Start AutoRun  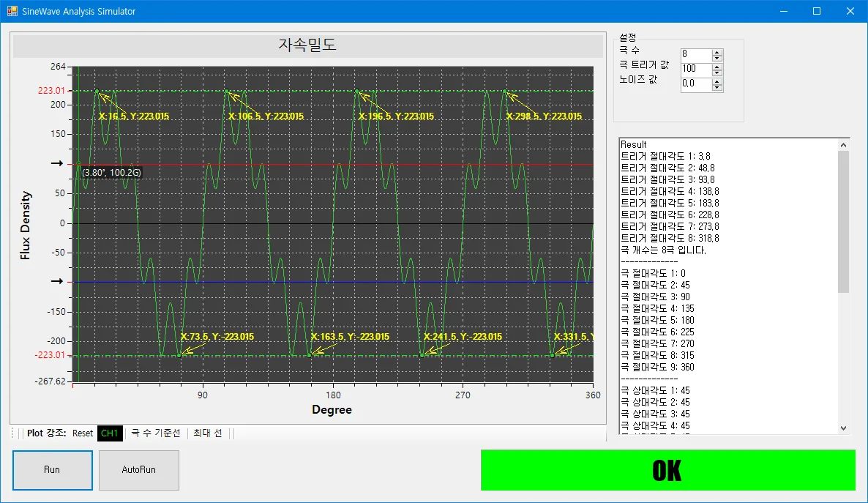(x=139, y=470)
